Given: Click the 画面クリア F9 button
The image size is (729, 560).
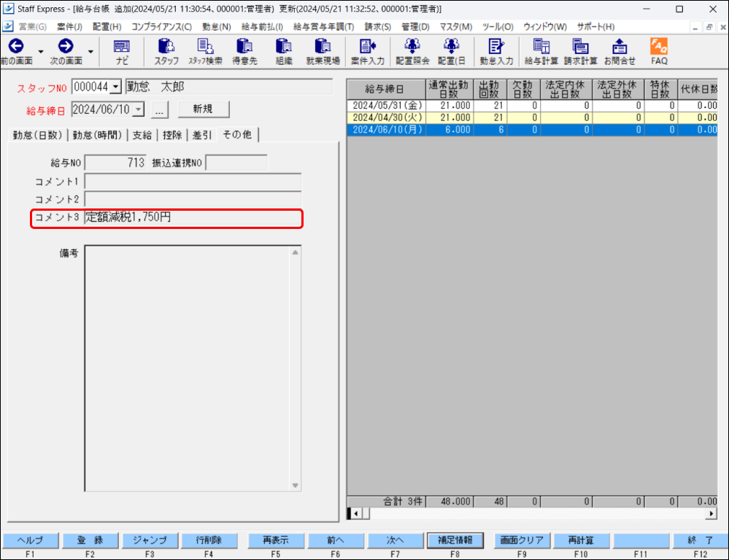Looking at the screenshot, I should pyautogui.click(x=522, y=540).
